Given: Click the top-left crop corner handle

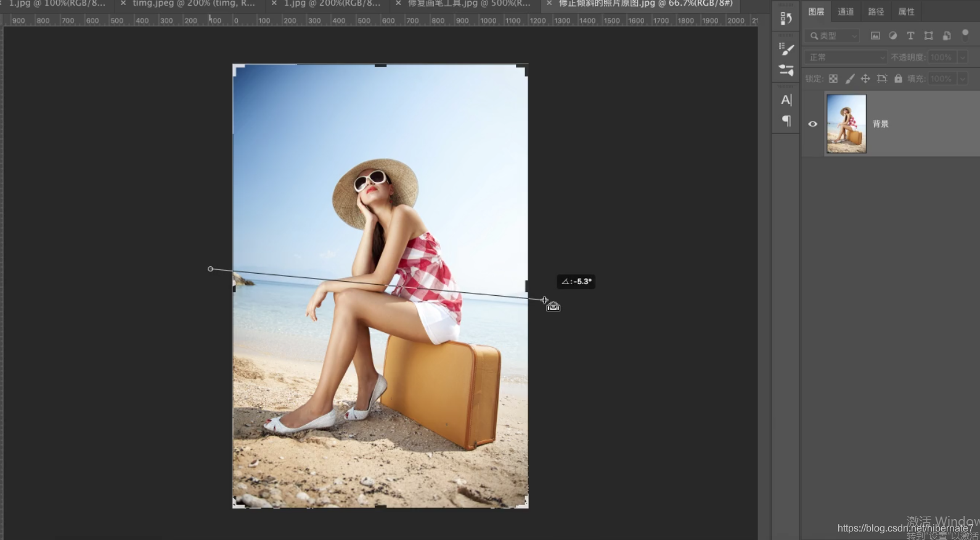Looking at the screenshot, I should point(237,69).
